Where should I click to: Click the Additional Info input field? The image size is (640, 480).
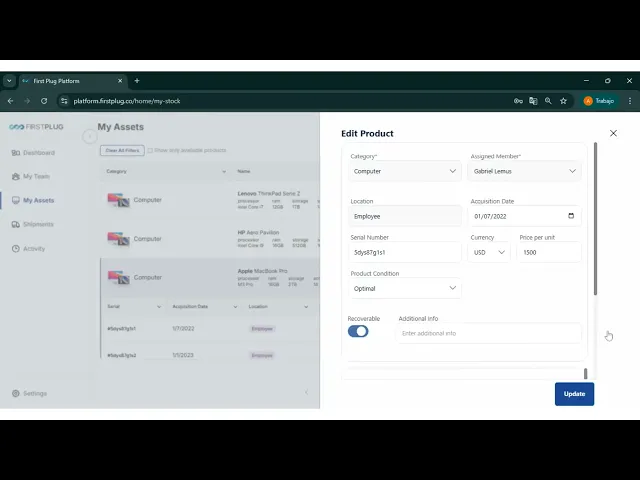(489, 333)
